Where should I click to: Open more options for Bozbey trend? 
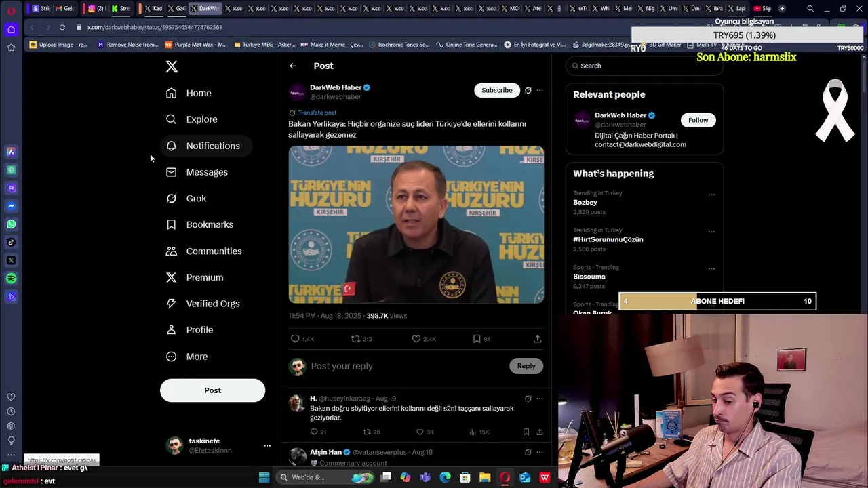(x=711, y=195)
